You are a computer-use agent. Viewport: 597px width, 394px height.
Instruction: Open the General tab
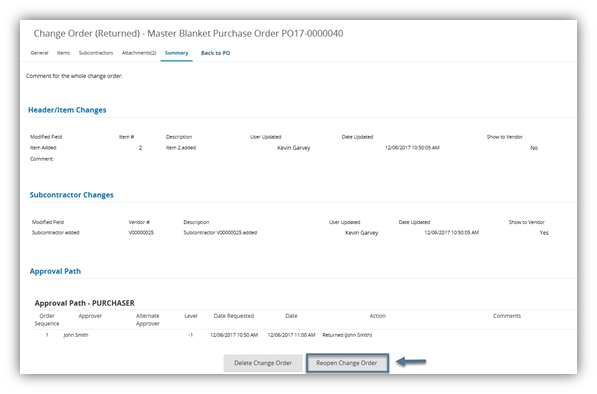pyautogui.click(x=39, y=53)
